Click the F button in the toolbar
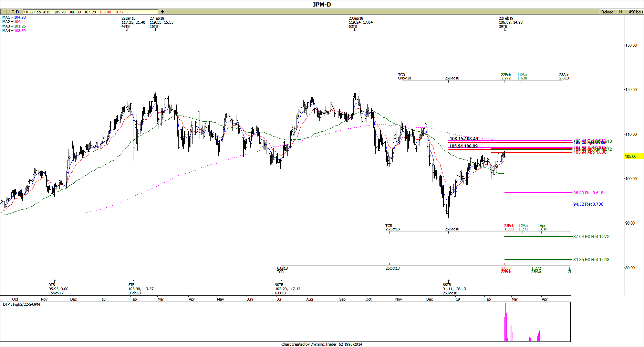Viewport: 644px width, 347px height. point(12,12)
